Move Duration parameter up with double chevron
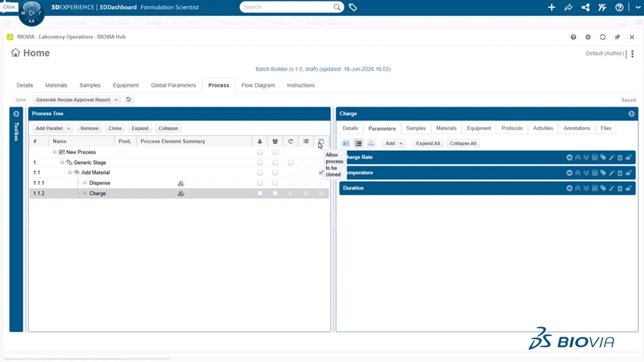The height and width of the screenshot is (362, 644). pyautogui.click(x=578, y=188)
